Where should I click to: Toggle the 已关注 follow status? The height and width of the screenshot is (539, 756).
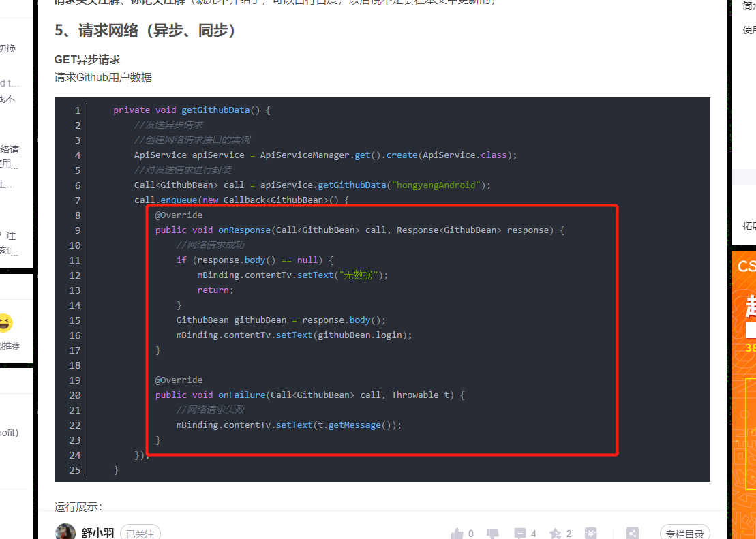point(140,534)
